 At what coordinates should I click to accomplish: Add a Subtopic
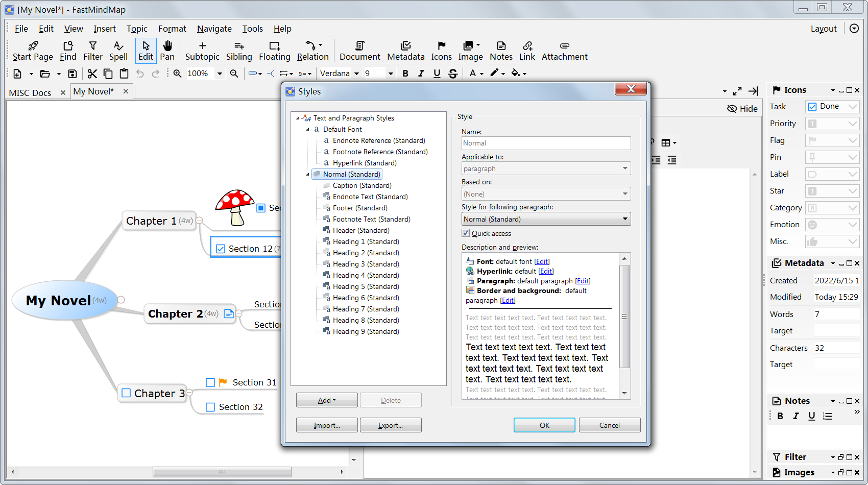point(202,51)
